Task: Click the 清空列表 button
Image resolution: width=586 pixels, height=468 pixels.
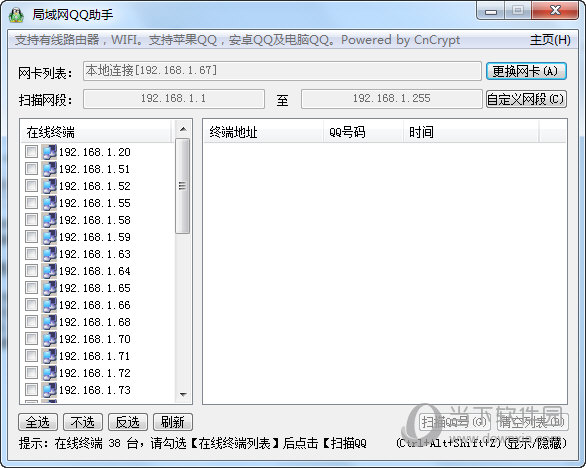Action: pyautogui.click(x=533, y=422)
